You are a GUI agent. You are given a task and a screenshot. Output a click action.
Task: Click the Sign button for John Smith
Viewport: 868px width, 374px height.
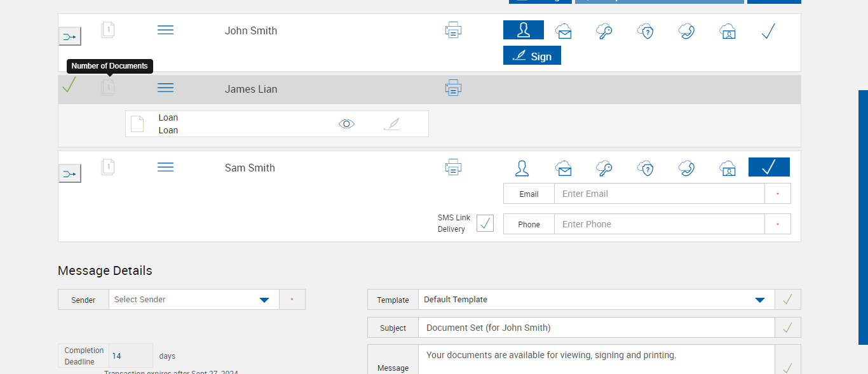coord(532,56)
